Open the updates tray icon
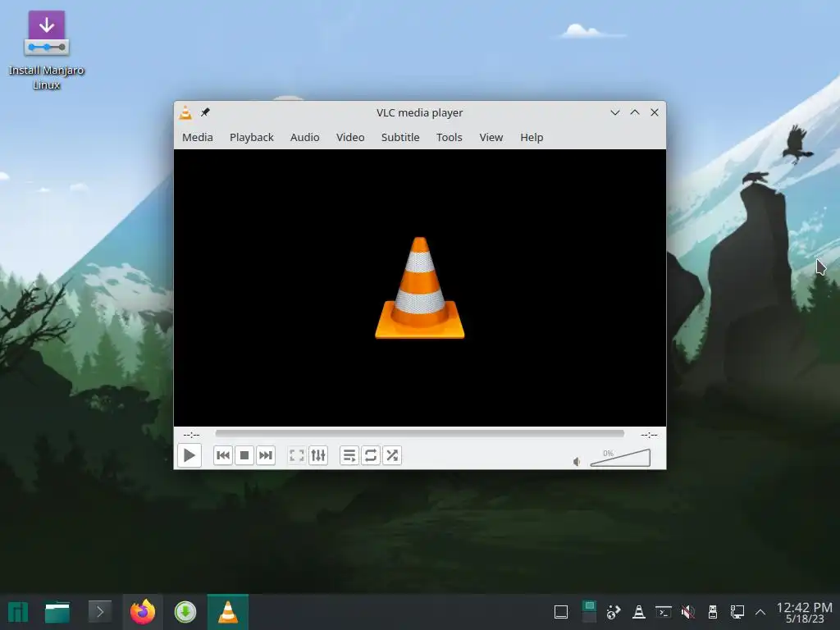840x630 pixels. (614, 612)
